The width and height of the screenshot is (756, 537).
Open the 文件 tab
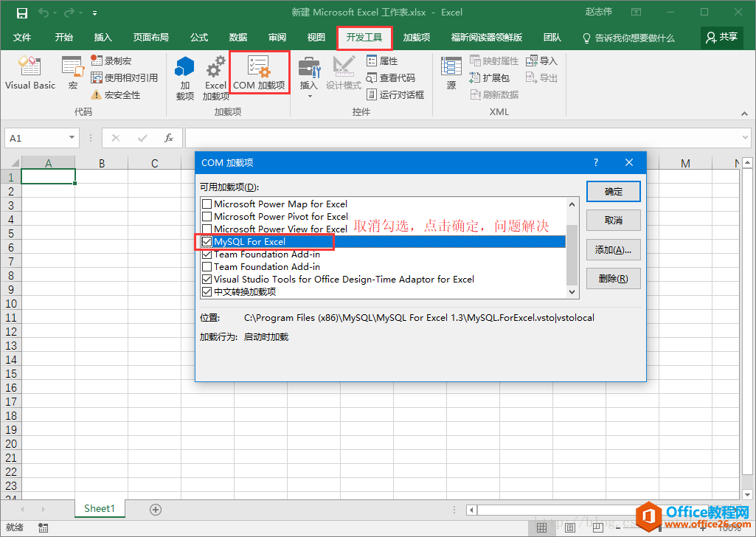(x=21, y=38)
